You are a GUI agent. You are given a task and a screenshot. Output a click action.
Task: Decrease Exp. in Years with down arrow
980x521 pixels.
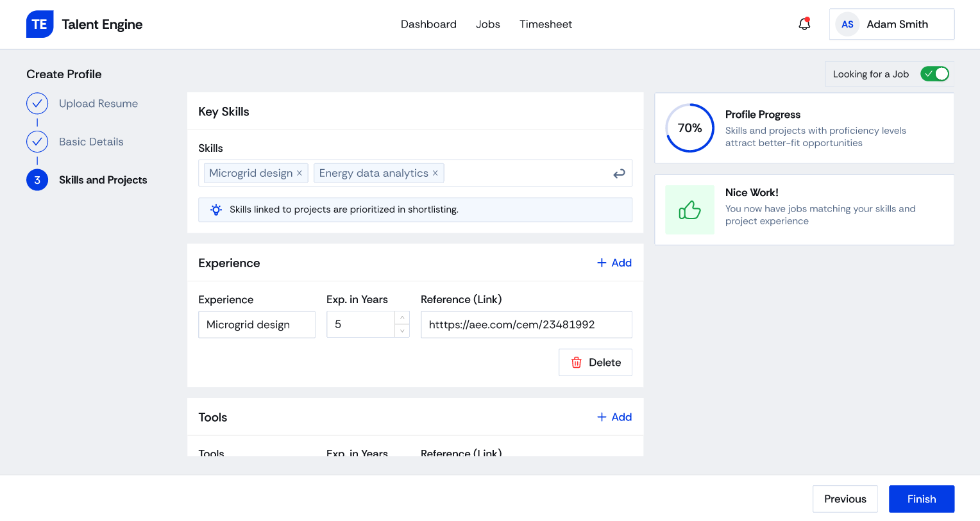coord(402,331)
